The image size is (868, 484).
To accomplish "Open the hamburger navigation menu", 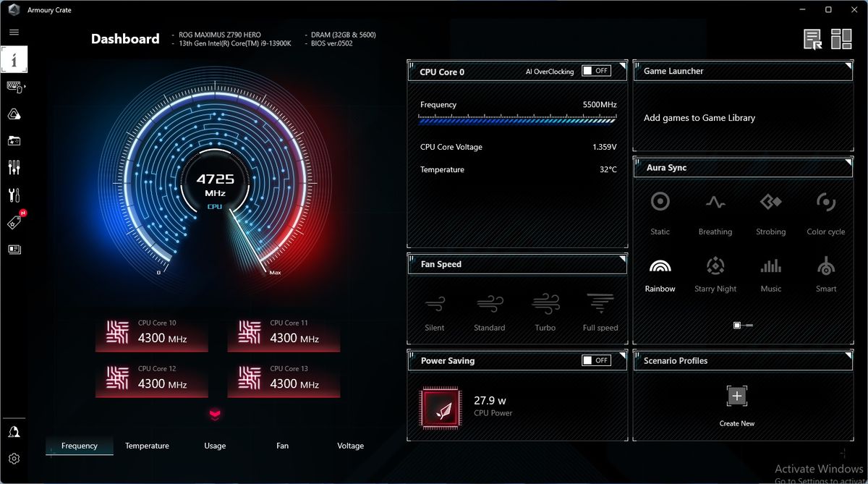I will click(14, 33).
